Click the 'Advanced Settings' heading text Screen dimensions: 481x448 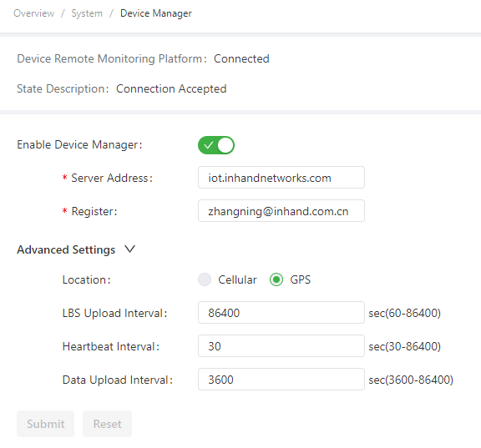(x=66, y=249)
